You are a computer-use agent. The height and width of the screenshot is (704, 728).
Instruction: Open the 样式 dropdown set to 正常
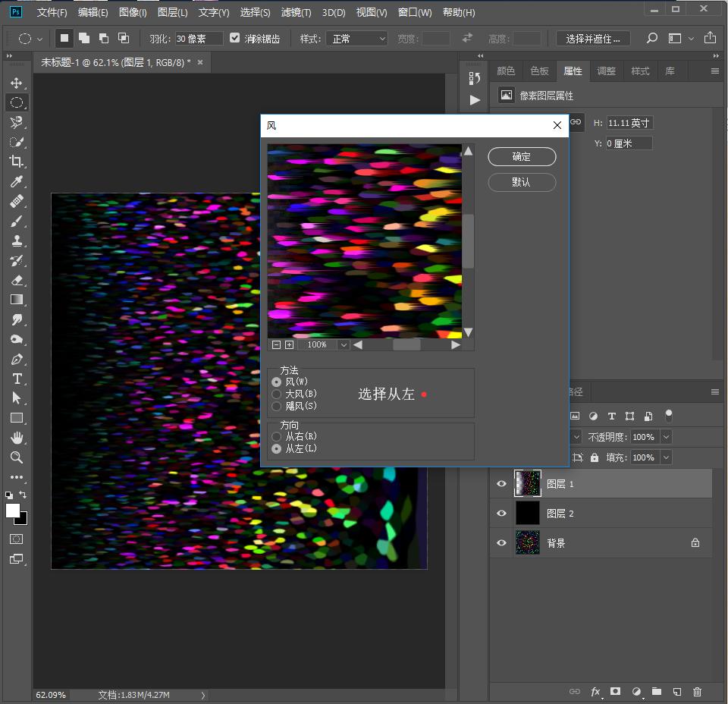pos(356,39)
